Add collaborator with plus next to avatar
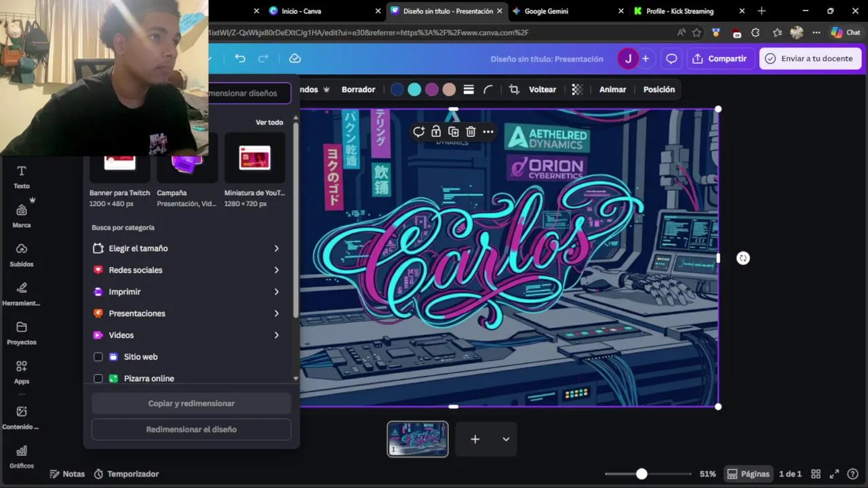Screen dimensions: 868x488 pos(646,59)
